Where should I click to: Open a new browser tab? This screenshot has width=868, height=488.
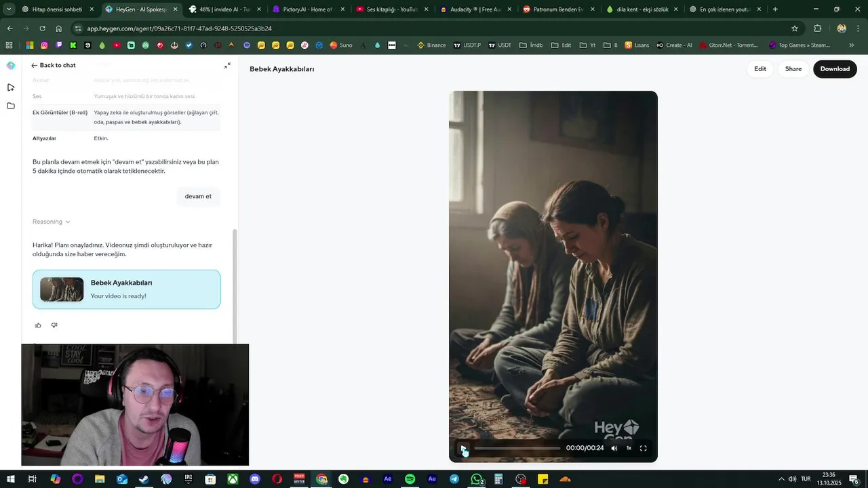click(775, 9)
